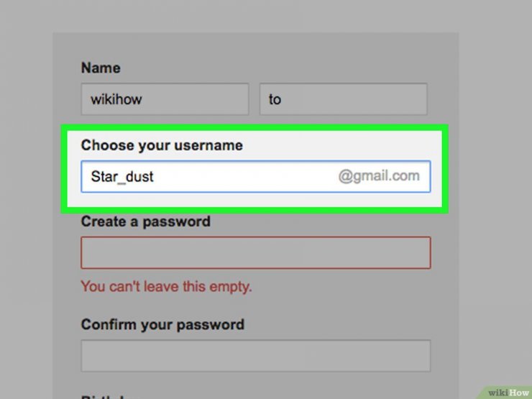This screenshot has width=532, height=399.
Task: Click the @gmail.com suffix in username box
Action: pyautogui.click(x=379, y=176)
